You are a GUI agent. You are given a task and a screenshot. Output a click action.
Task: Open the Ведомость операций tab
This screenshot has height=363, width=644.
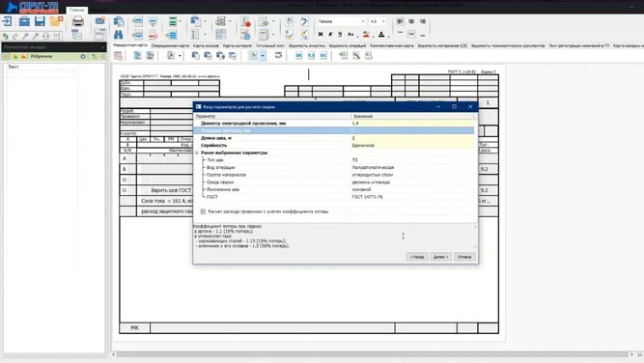pos(348,45)
